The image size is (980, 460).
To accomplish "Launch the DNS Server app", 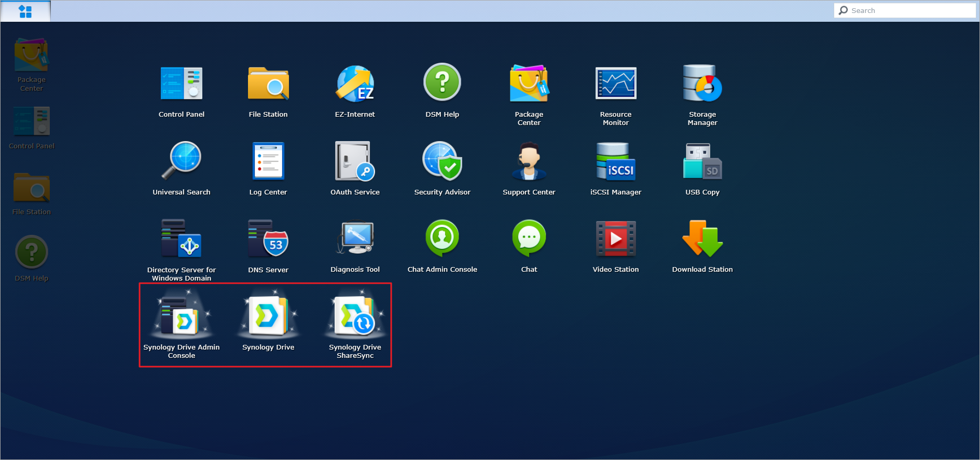I will 268,240.
